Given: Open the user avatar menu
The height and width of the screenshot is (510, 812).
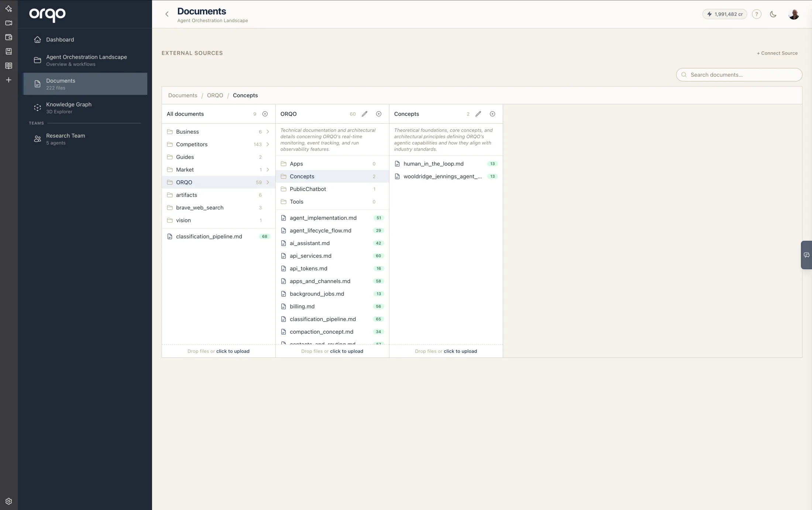Looking at the screenshot, I should click(x=794, y=14).
